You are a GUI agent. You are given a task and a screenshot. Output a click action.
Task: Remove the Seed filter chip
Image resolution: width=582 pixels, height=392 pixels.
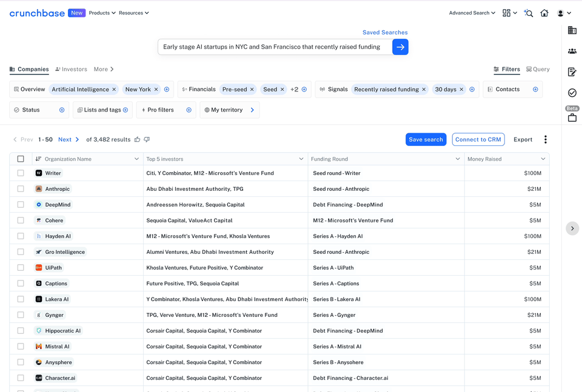[282, 90]
